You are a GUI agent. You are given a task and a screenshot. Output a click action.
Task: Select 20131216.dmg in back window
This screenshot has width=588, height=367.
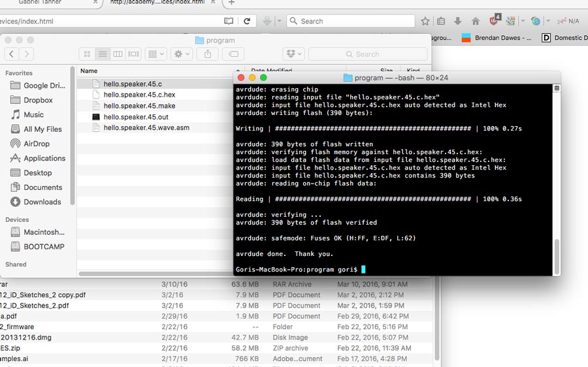[x=26, y=337]
